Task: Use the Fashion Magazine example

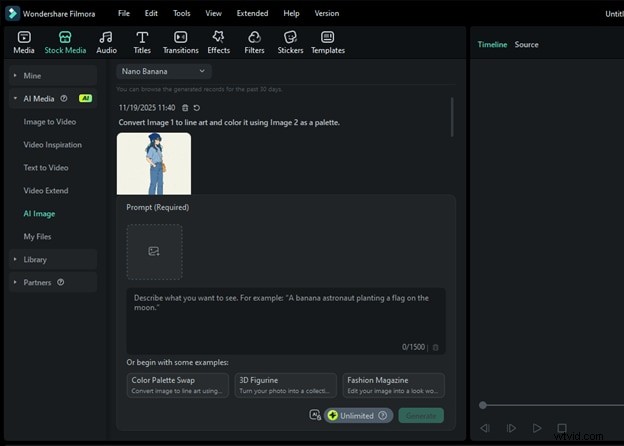Action: pyautogui.click(x=393, y=385)
